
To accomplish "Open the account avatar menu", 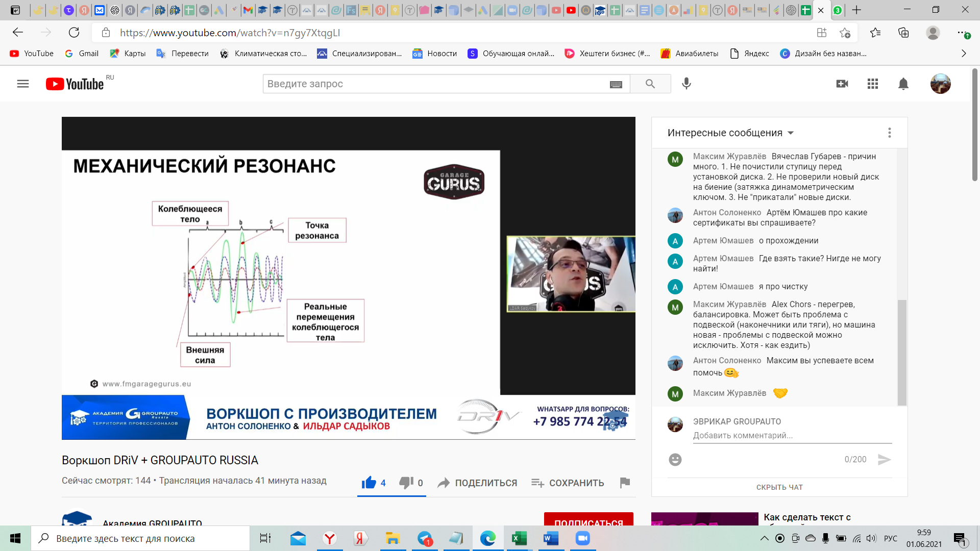I will click(941, 84).
